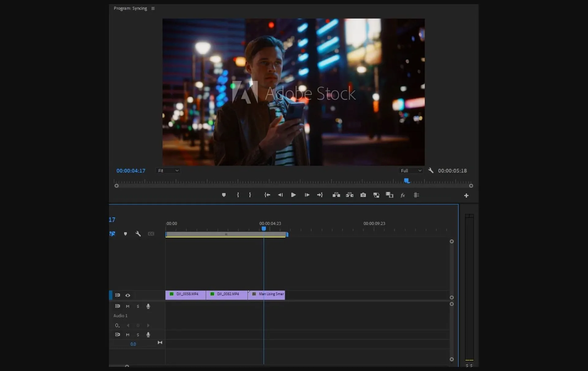Click the 0.0 track volume value
Viewport: 588px width, 371px height.
133,344
